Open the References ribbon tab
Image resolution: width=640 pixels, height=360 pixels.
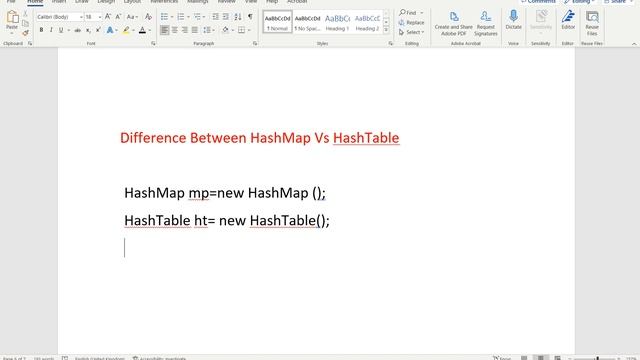point(164,2)
